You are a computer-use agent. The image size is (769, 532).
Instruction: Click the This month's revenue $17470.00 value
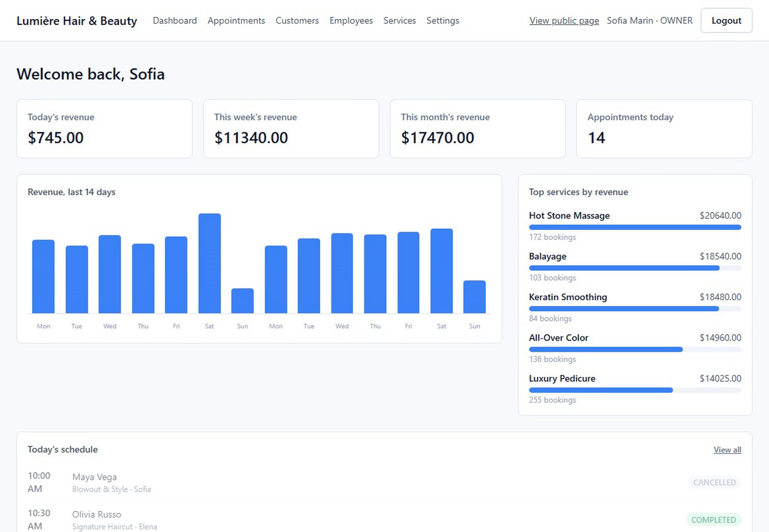[438, 138]
